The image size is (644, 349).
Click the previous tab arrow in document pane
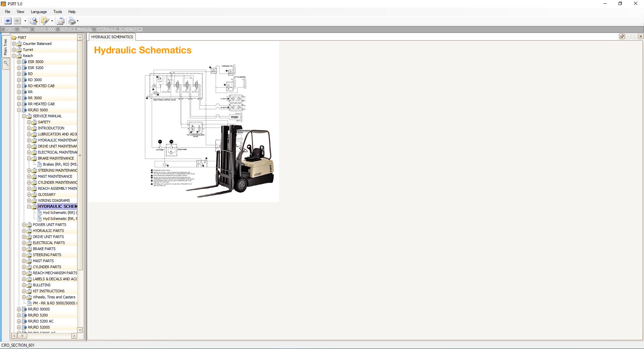tap(628, 37)
